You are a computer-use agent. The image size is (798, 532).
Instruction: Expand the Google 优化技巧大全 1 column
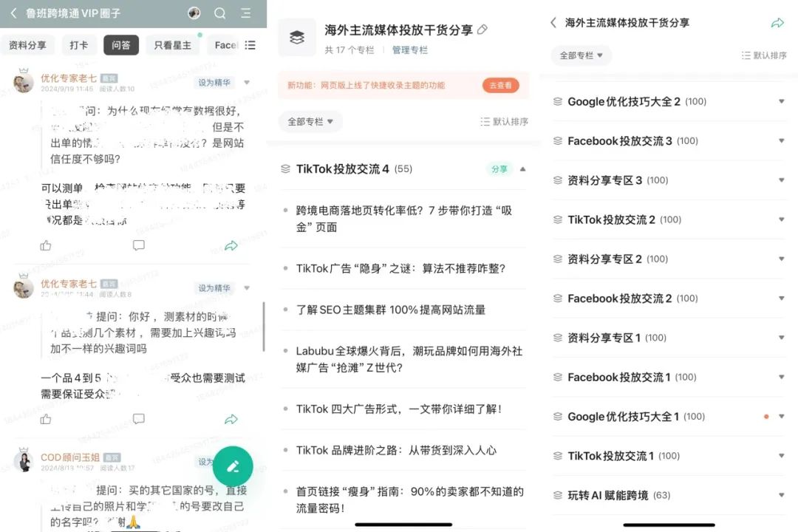pyautogui.click(x=781, y=417)
